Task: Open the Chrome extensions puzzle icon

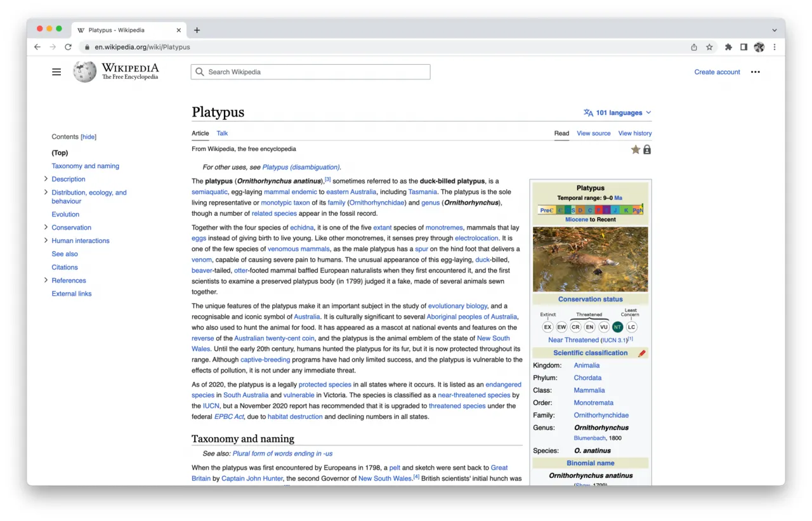Action: pos(728,47)
